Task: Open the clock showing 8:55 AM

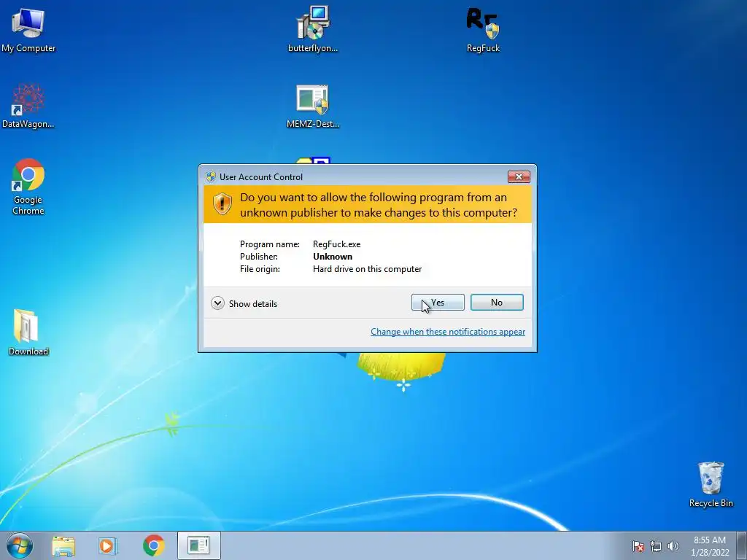Action: pyautogui.click(x=710, y=546)
